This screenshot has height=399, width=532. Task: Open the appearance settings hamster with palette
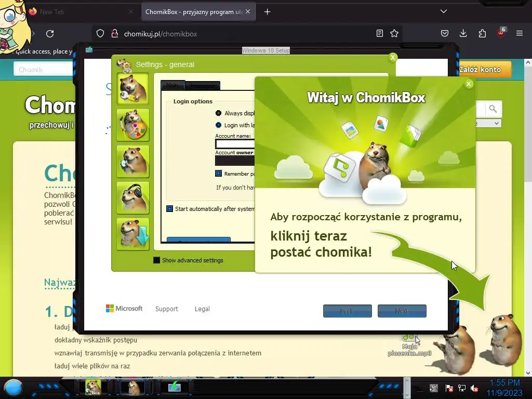132,125
